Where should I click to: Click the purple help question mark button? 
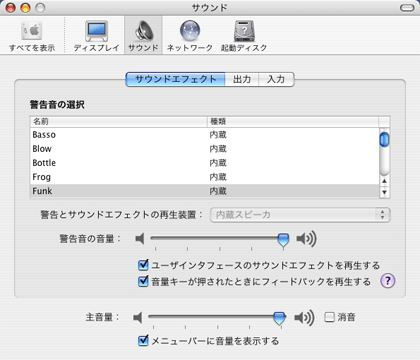[388, 281]
